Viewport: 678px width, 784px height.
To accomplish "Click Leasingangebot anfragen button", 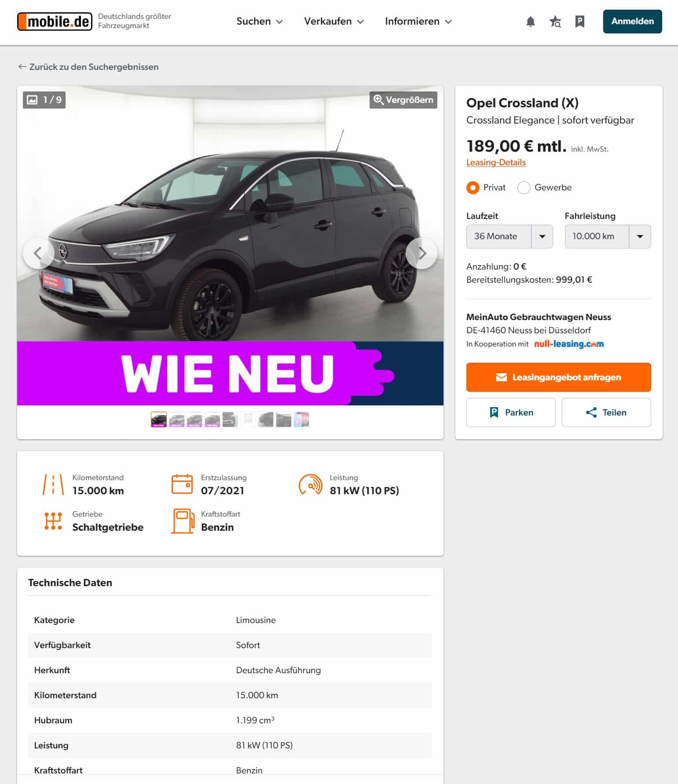I will point(559,377).
